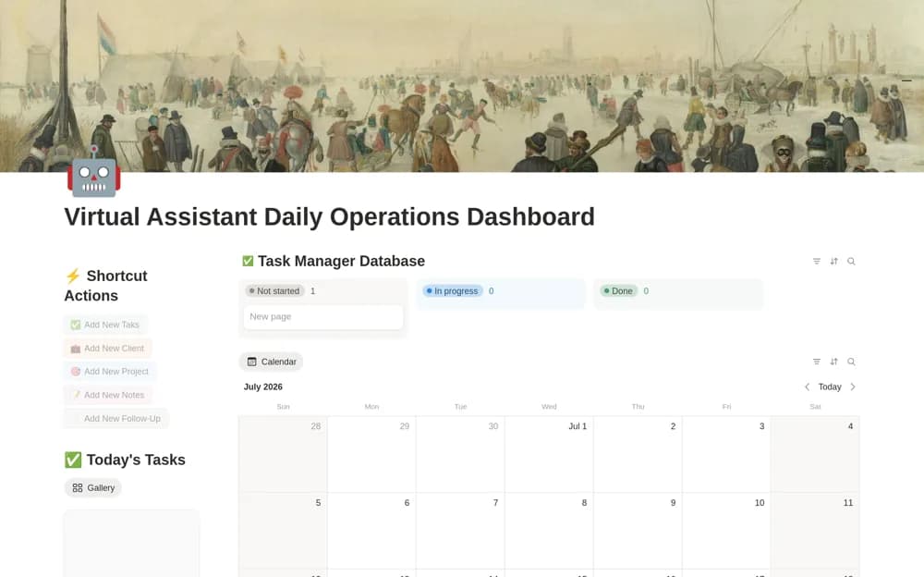Click Add New Notes shortcut button
Image resolution: width=924 pixels, height=577 pixels.
[x=108, y=395]
